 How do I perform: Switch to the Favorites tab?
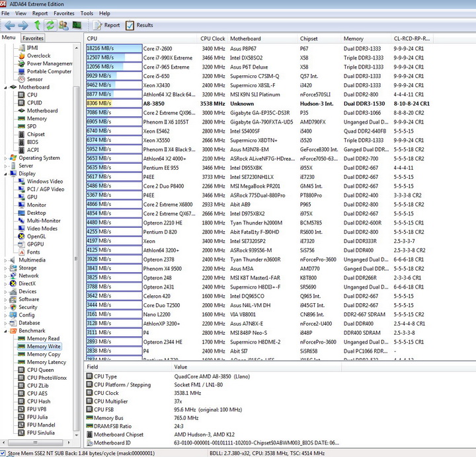click(33, 38)
